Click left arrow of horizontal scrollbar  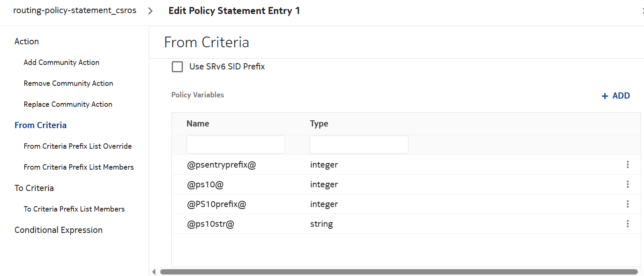(x=154, y=271)
